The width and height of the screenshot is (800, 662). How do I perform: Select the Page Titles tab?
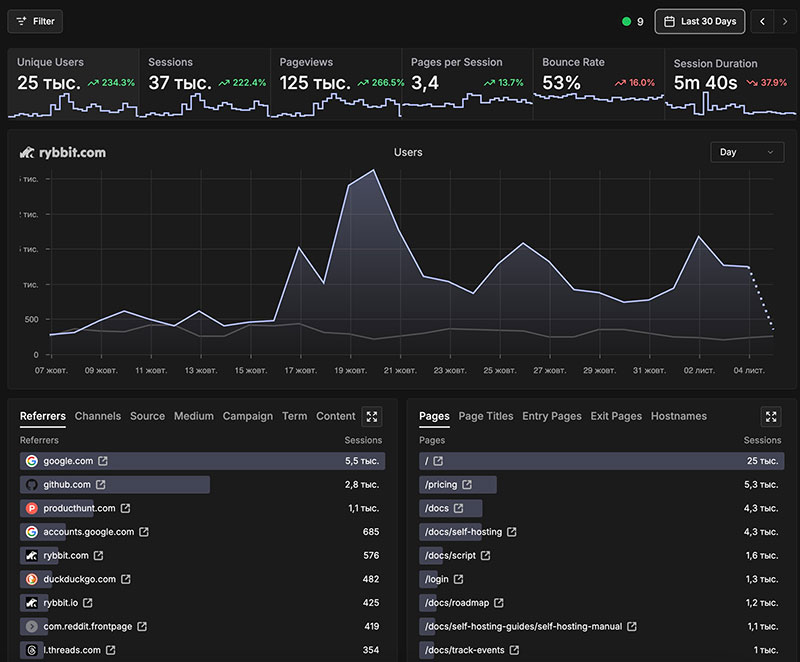pyautogui.click(x=486, y=416)
